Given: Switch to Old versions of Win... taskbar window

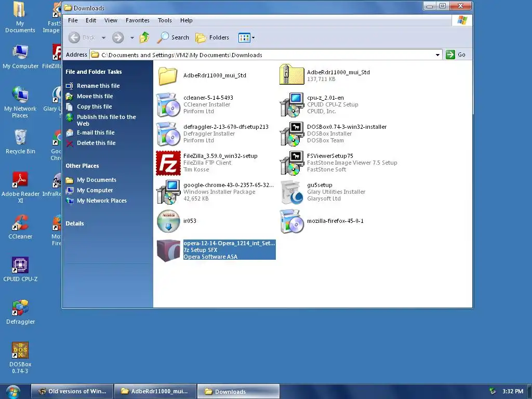Looking at the screenshot, I should pyautogui.click(x=72, y=391).
